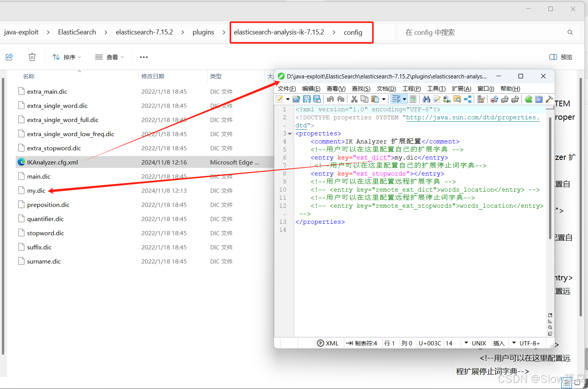Viewport: 588px width, 389px height.
Task: Click the grid-with-pencil icon before the macro buttons
Action: tap(481, 99)
